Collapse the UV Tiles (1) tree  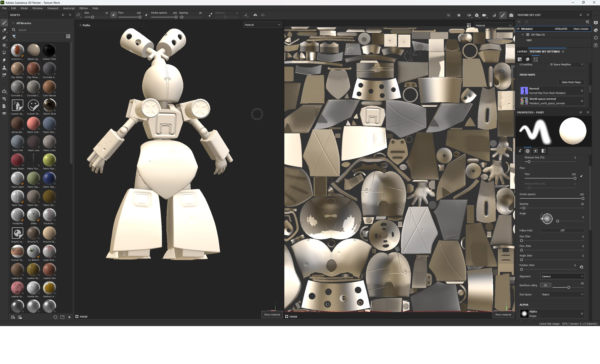(523, 35)
